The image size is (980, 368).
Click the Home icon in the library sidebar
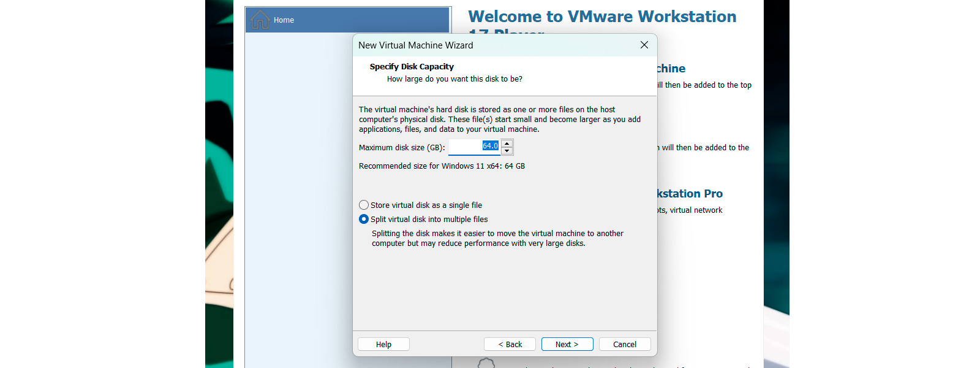pos(260,20)
